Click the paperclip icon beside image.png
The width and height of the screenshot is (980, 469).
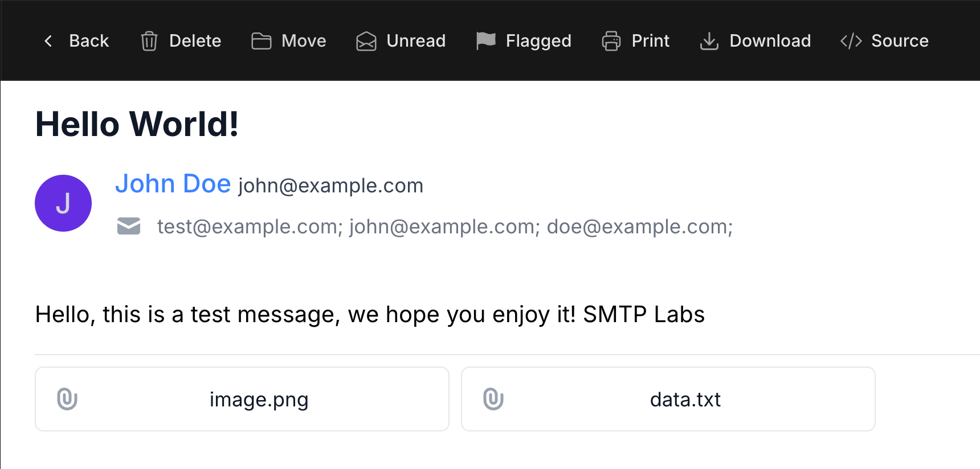67,399
